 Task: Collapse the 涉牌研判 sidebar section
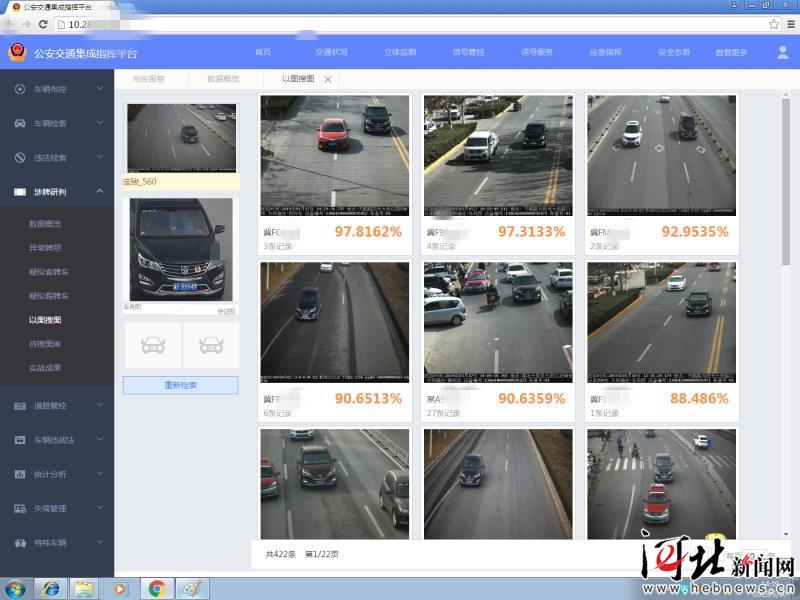pyautogui.click(x=100, y=191)
